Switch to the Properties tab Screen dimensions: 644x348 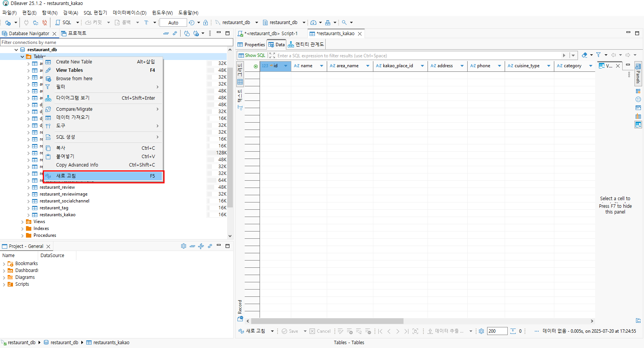pos(251,45)
